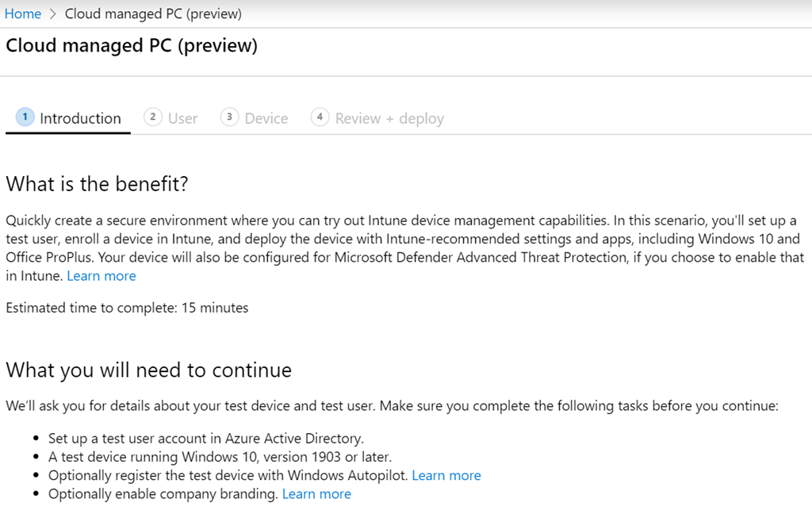
Task: Click the Windows 10 version 1903 bullet
Action: coord(220,457)
